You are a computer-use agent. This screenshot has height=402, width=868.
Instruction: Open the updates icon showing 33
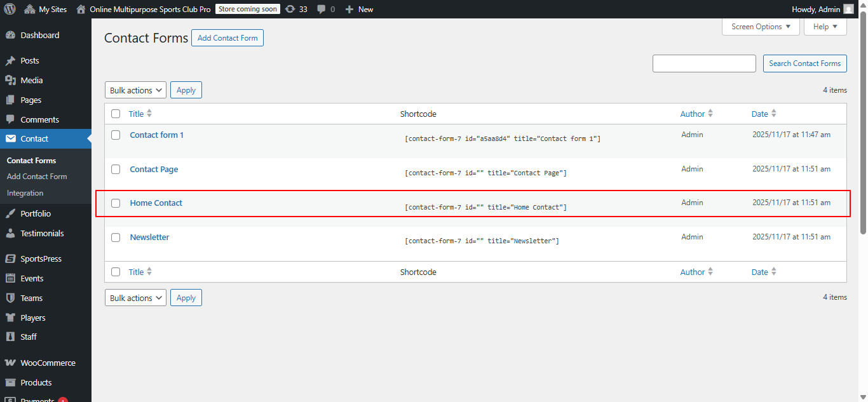coord(296,9)
